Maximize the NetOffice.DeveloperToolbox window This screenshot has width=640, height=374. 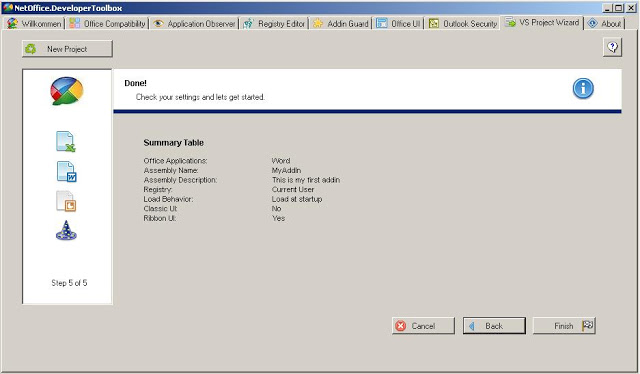(x=619, y=8)
